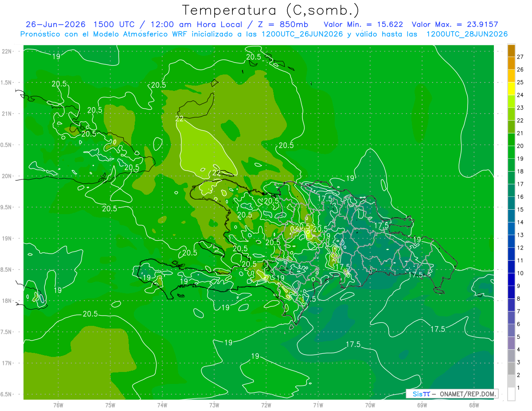Click the '1200UTC_28JUN2026' valid-until time
This screenshot has height=411, width=532.
click(467, 34)
